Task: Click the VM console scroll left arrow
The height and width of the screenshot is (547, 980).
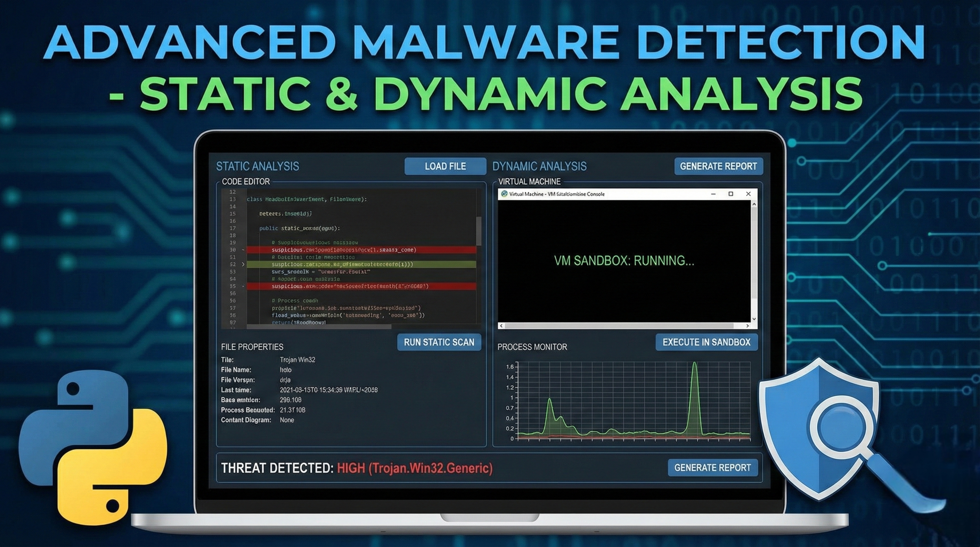Action: point(501,326)
